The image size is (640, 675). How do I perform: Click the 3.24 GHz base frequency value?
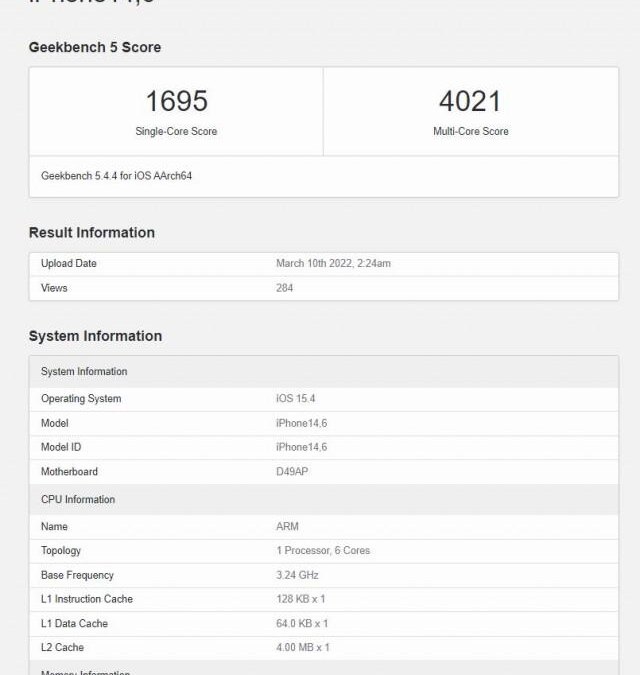click(296, 575)
